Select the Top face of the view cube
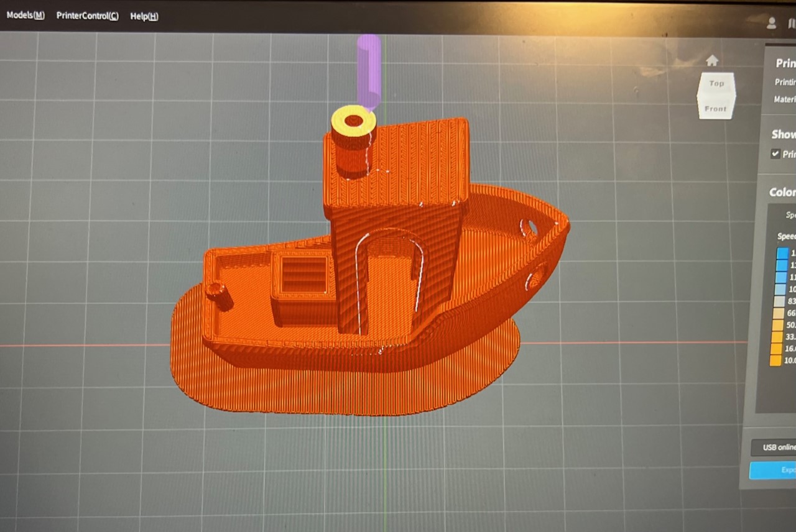The height and width of the screenshot is (532, 796). click(x=716, y=83)
